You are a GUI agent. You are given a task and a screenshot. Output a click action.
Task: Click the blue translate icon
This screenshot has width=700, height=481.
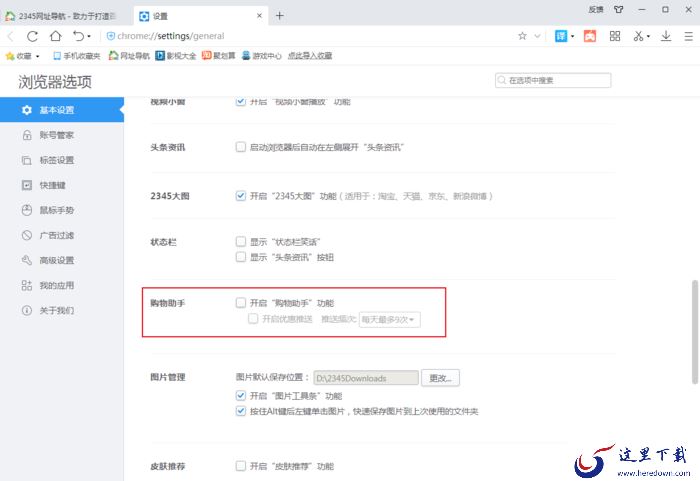(x=561, y=36)
